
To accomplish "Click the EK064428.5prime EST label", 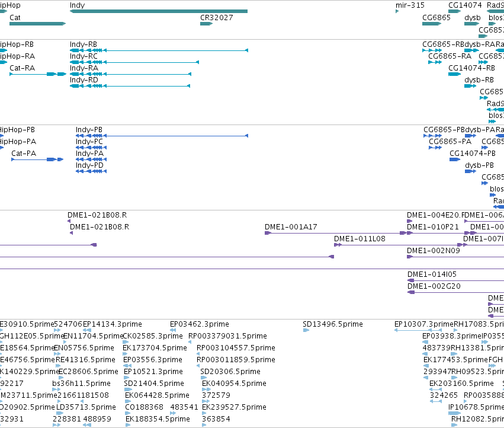I will (x=157, y=395).
